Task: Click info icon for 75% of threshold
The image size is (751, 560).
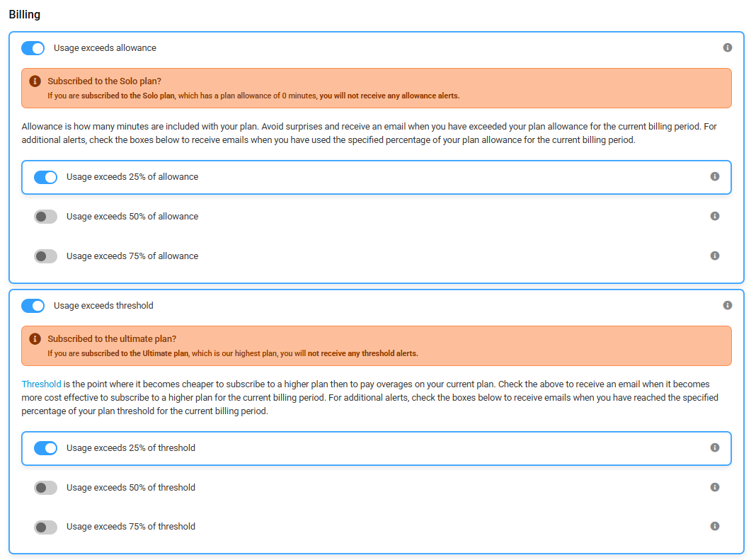Action: [x=715, y=526]
